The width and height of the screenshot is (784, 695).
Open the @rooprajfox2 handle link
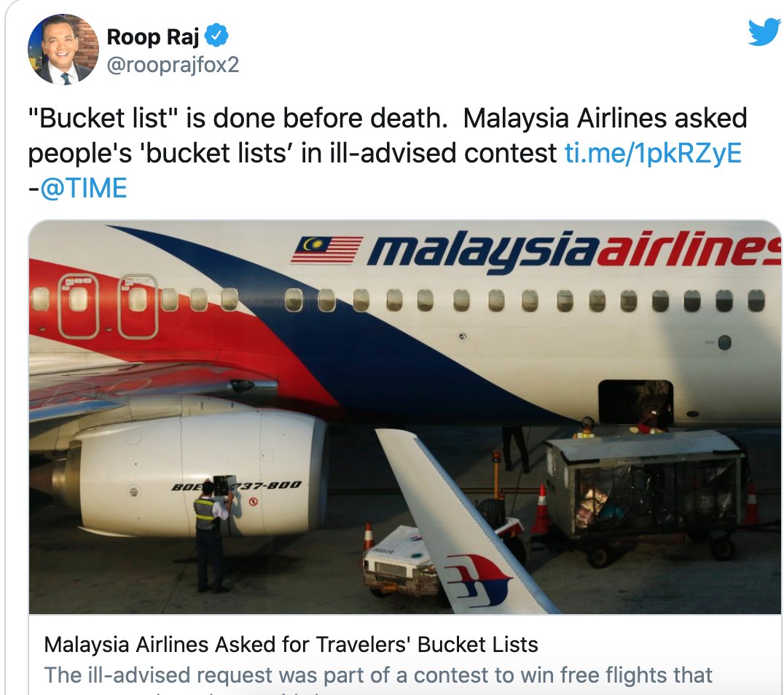pos(173,65)
